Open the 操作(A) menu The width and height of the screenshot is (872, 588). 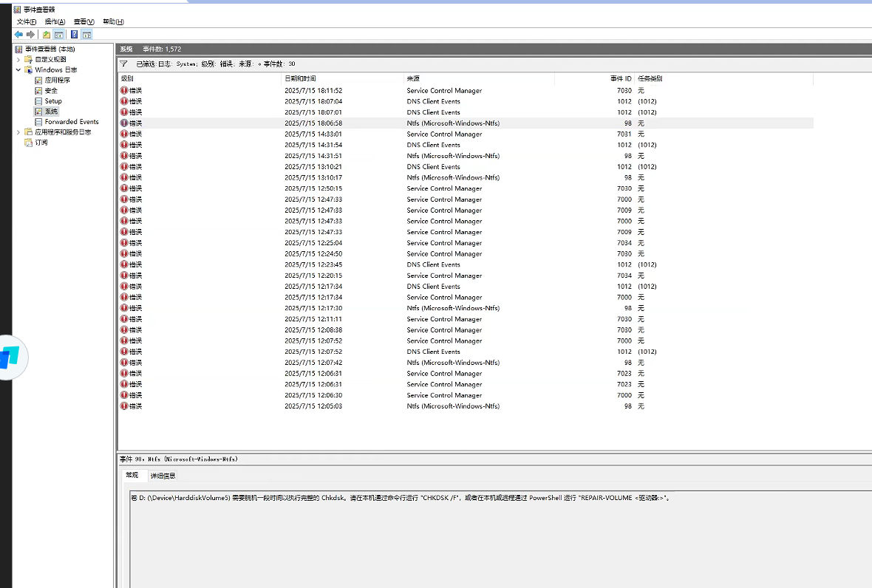coord(55,22)
